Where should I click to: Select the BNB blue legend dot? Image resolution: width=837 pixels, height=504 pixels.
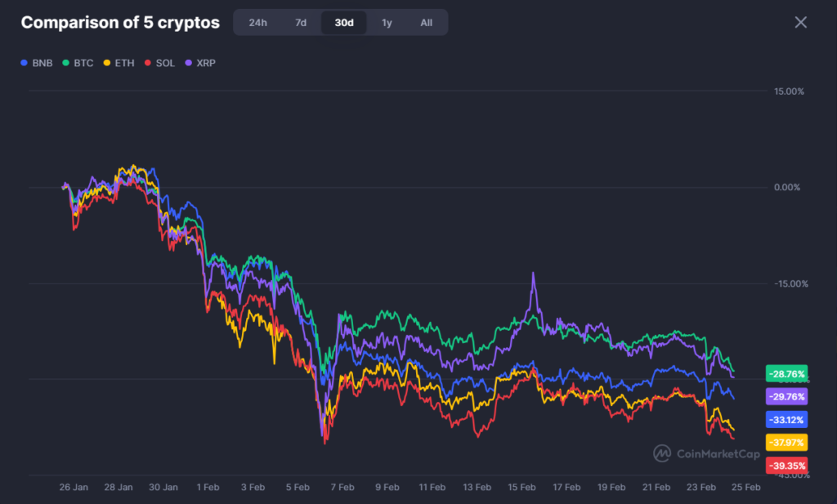tap(25, 62)
